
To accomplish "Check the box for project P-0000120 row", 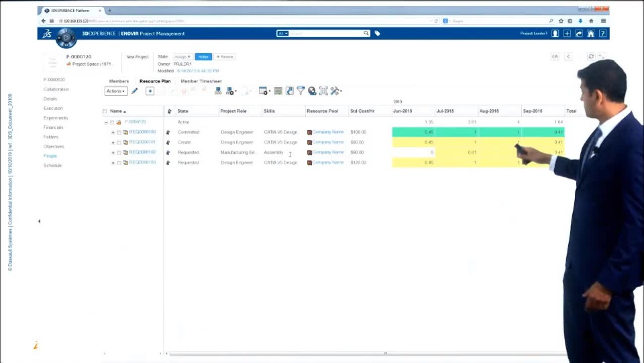I will click(112, 122).
